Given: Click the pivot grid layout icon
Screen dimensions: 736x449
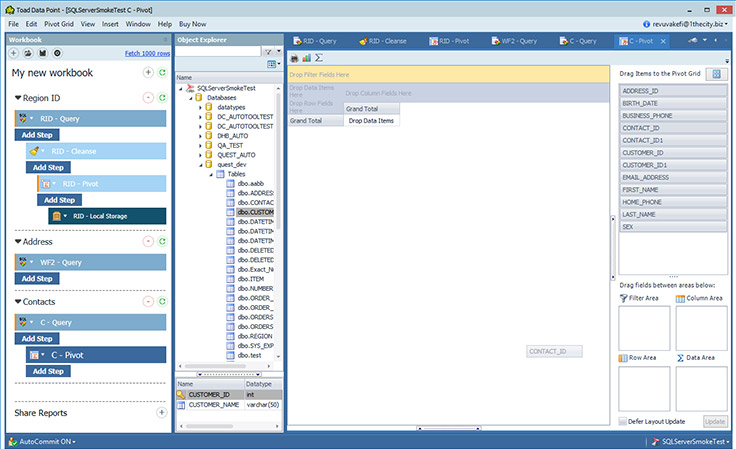Looking at the screenshot, I should point(716,74).
